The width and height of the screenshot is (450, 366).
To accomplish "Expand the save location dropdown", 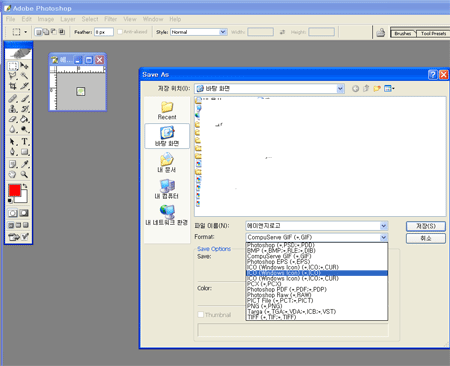I will click(340, 89).
